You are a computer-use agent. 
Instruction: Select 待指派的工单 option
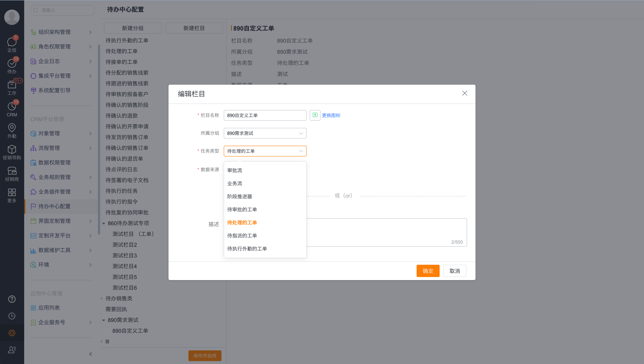[x=265, y=235]
